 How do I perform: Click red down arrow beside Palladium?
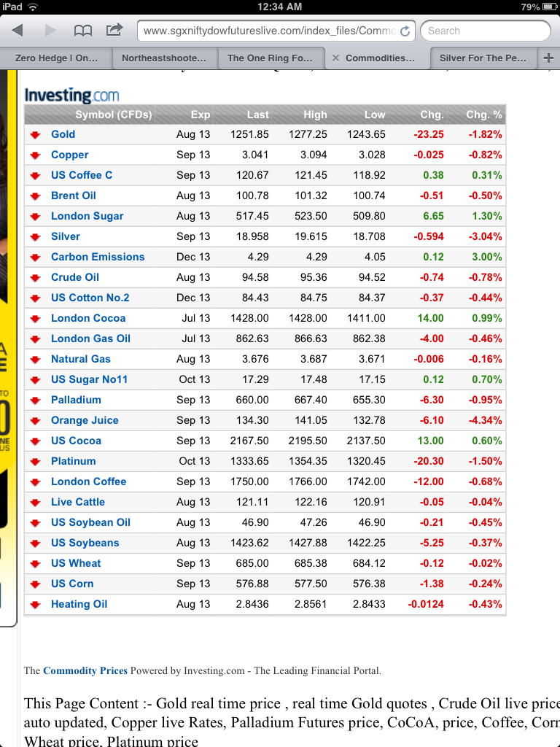pos(35,400)
